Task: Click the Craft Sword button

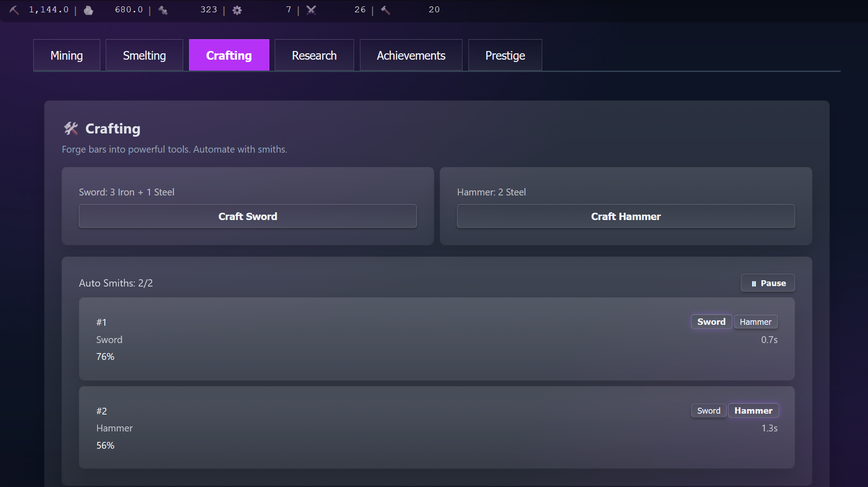Action: pyautogui.click(x=248, y=216)
